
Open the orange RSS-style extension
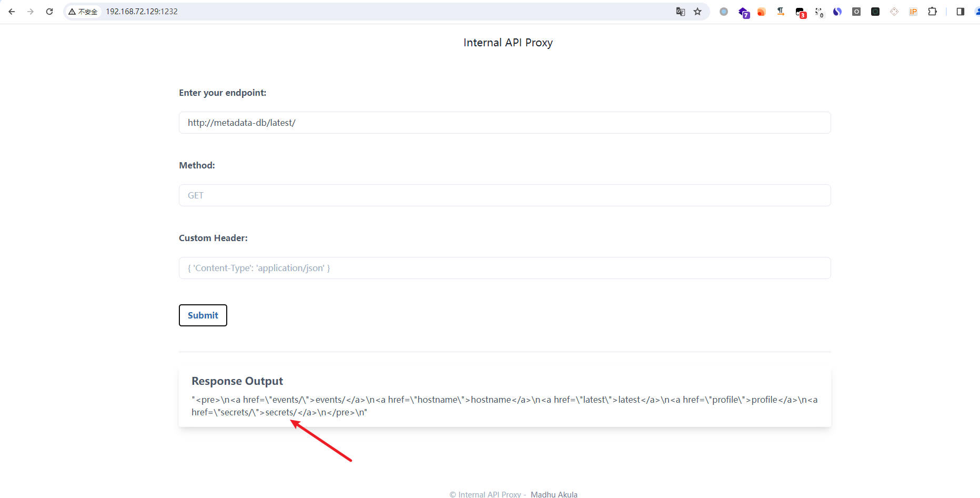pos(761,12)
